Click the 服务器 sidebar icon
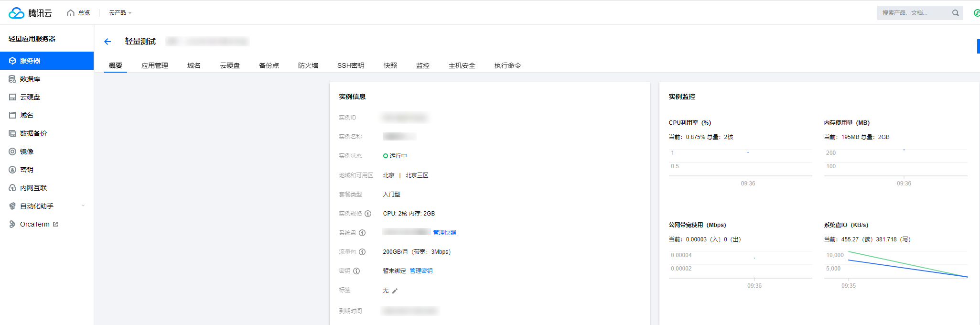 point(12,61)
